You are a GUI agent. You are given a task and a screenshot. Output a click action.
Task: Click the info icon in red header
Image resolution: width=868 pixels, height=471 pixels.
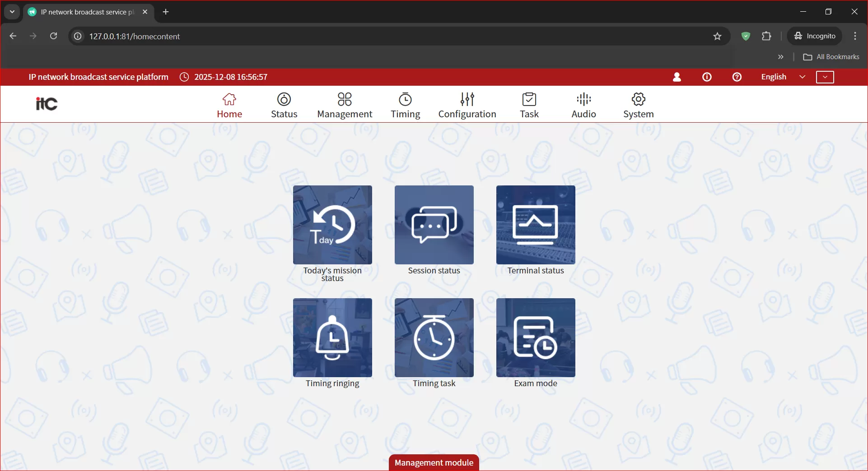click(x=707, y=77)
